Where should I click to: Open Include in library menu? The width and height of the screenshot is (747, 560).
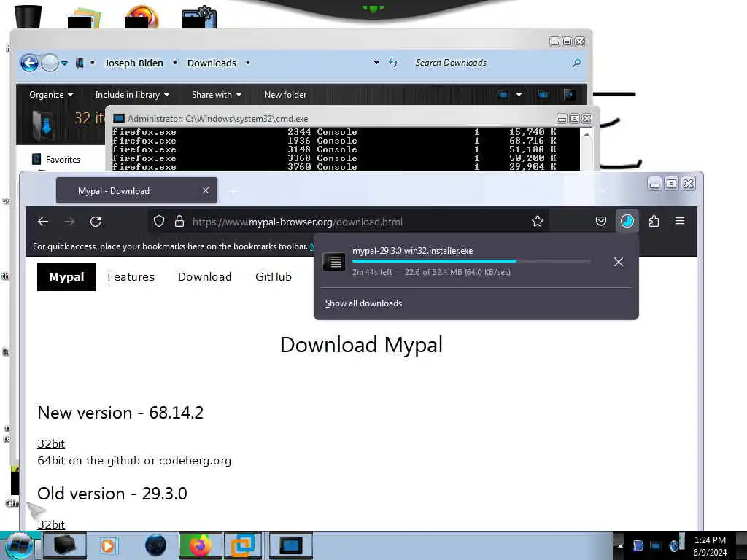pos(132,94)
